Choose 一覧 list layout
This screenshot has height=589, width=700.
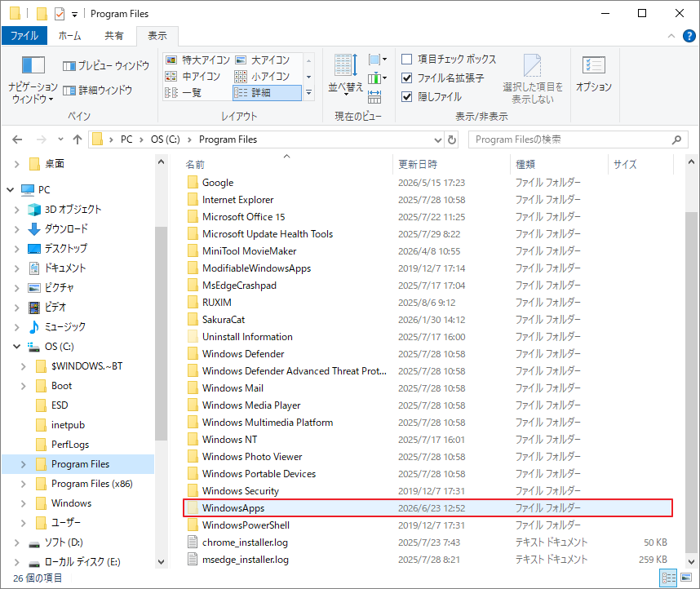(184, 93)
